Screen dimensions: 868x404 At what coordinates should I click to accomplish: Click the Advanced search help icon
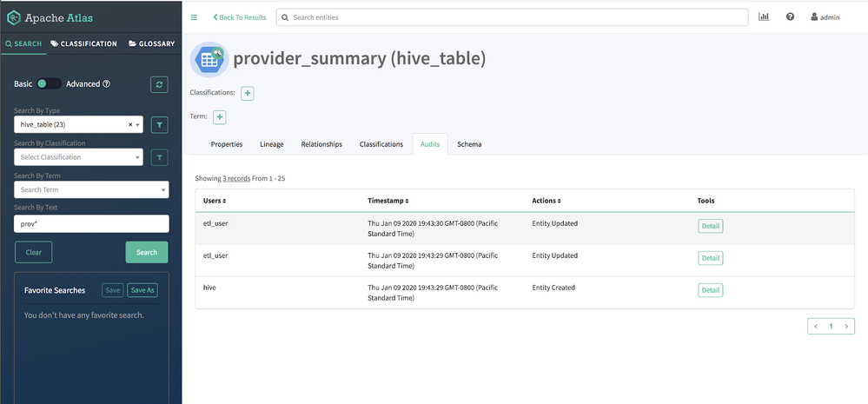pyautogui.click(x=107, y=84)
